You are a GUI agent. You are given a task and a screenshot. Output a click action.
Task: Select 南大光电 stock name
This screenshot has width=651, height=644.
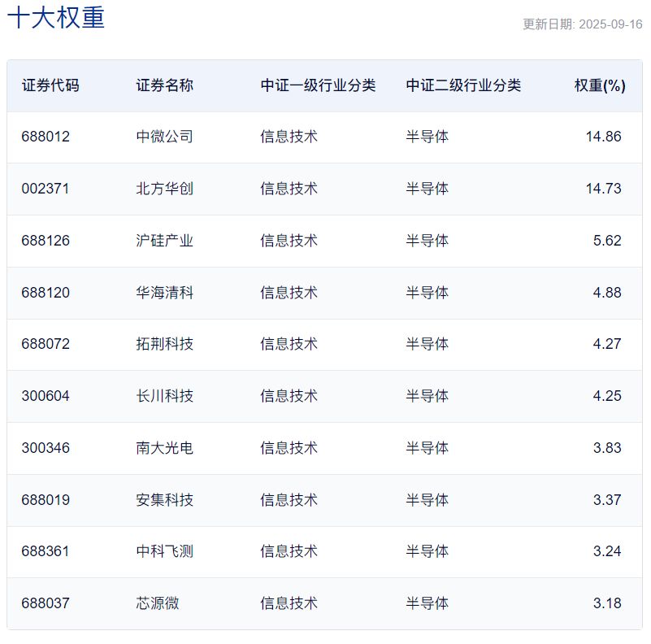point(165,448)
